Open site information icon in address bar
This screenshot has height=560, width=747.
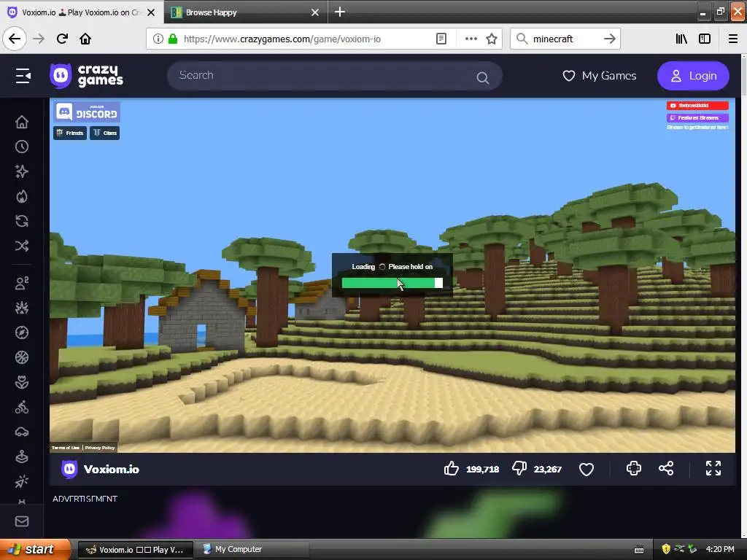coord(158,39)
